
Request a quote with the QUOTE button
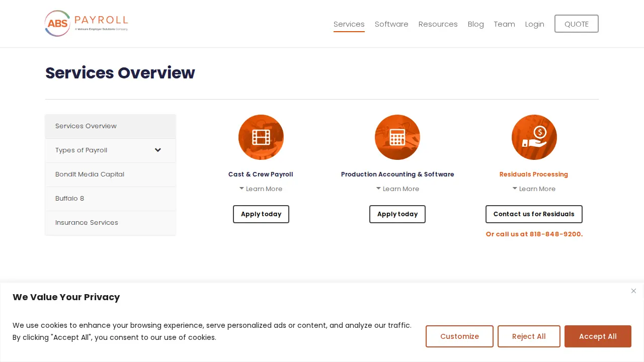coord(577,24)
